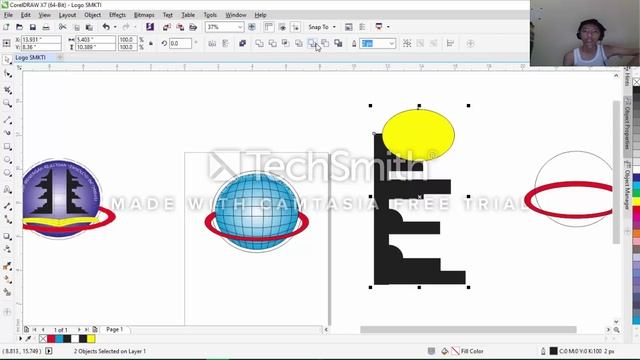Go to next page arrow

coord(79,329)
